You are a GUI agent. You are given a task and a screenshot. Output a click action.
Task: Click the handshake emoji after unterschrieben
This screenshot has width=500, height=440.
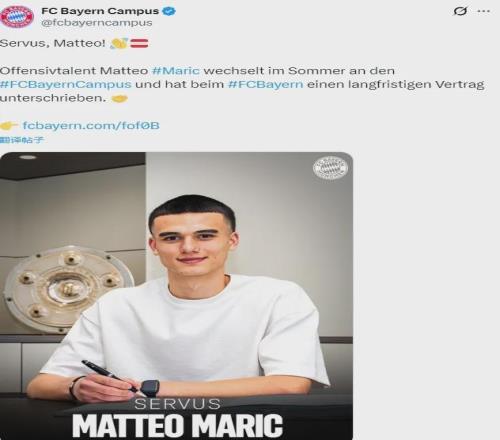click(120, 98)
